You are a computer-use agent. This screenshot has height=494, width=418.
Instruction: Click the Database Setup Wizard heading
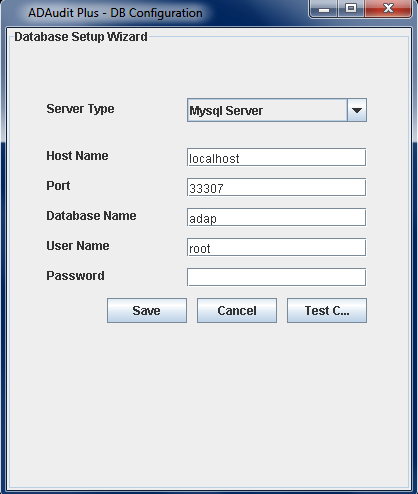point(81,37)
